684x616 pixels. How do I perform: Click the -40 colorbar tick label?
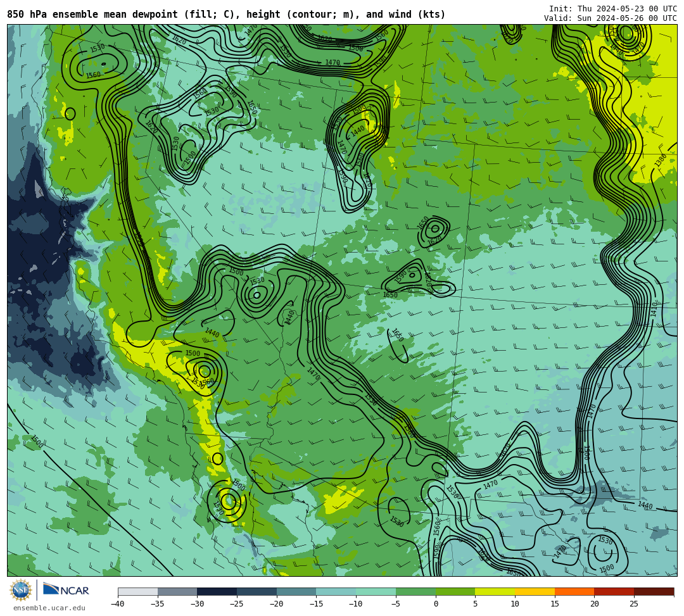pyautogui.click(x=118, y=604)
